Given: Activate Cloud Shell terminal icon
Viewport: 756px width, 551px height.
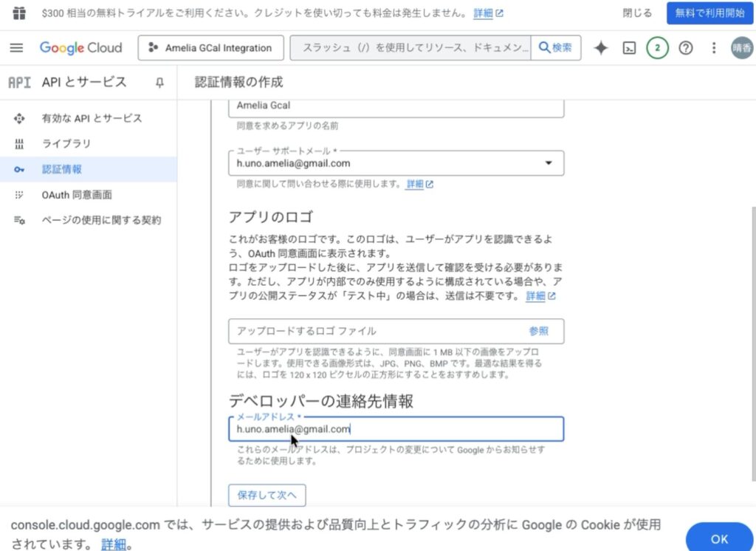Looking at the screenshot, I should point(629,48).
